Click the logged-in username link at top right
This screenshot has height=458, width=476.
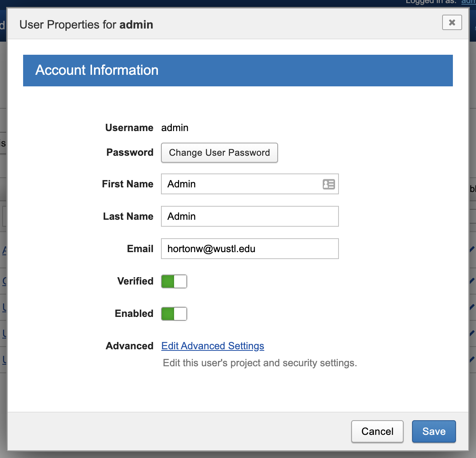tap(469, 2)
